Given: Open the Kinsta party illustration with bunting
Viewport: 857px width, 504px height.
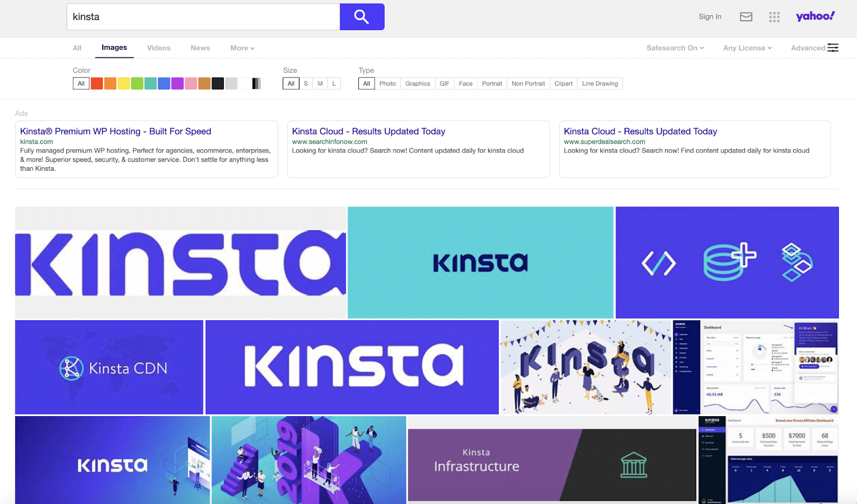Looking at the screenshot, I should pyautogui.click(x=586, y=367).
